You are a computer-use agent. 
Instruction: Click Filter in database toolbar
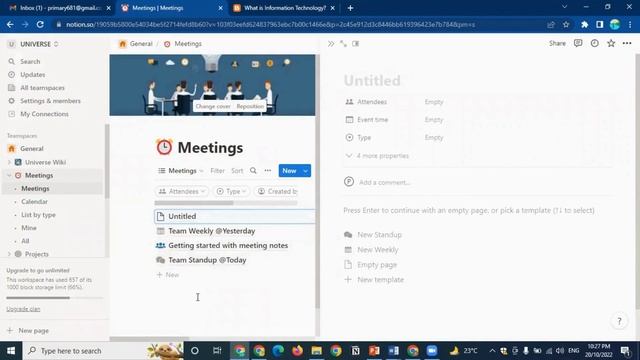[x=217, y=171]
